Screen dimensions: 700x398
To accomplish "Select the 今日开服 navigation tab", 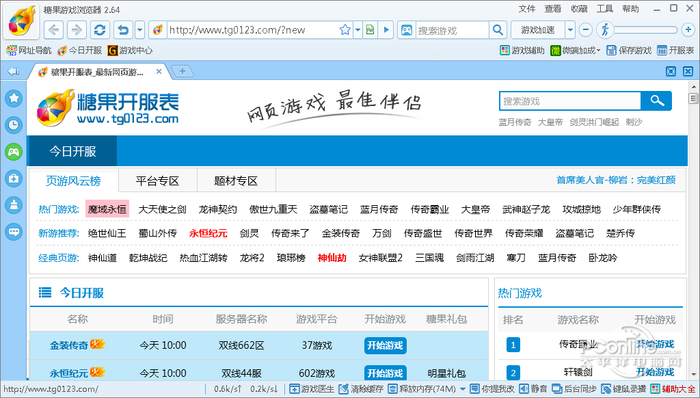I will 72,151.
